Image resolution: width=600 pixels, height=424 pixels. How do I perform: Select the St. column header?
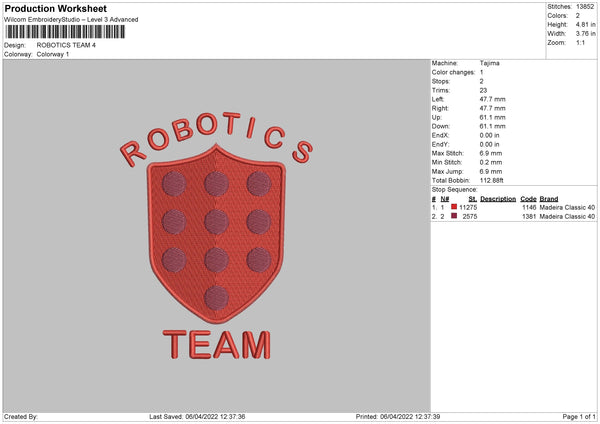(x=472, y=198)
